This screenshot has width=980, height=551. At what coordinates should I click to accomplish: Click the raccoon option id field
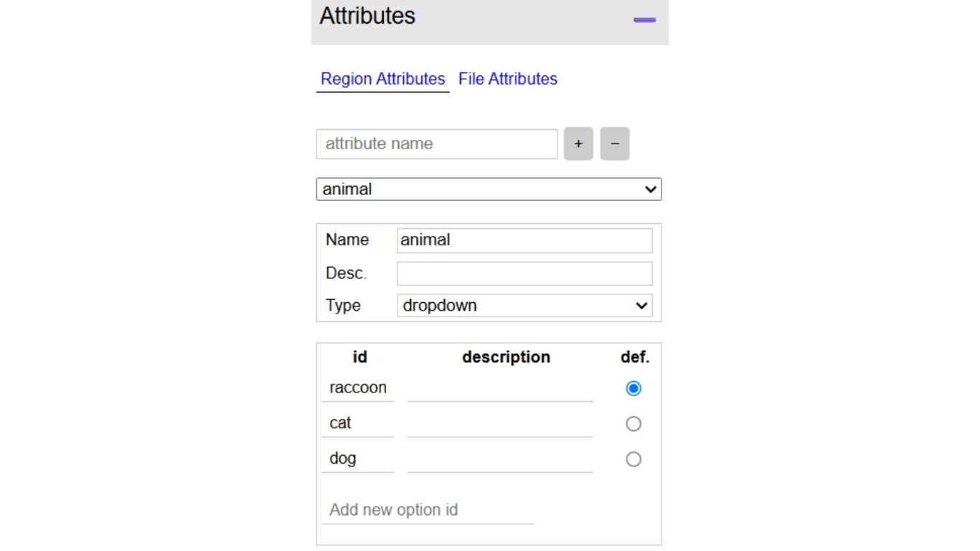358,388
